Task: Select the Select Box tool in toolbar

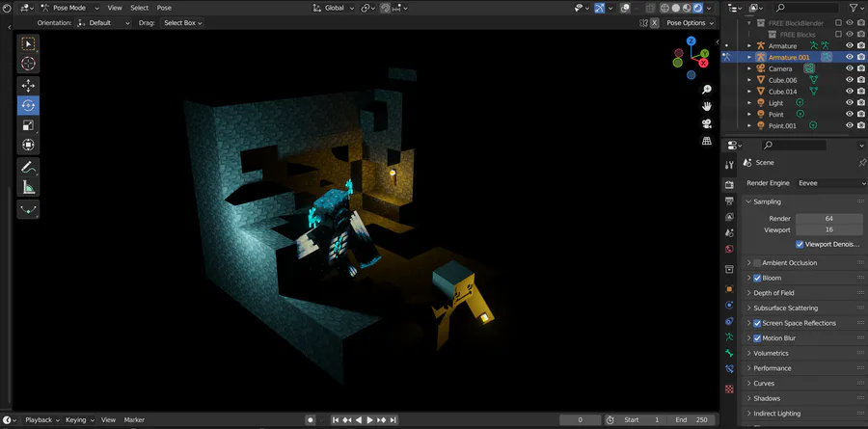Action: click(x=28, y=43)
